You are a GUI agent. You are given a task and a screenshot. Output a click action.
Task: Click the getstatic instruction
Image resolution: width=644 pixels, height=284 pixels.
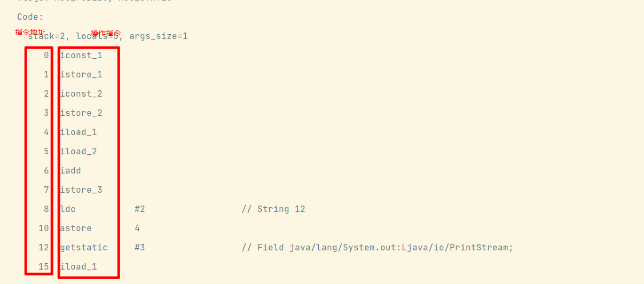pyautogui.click(x=84, y=247)
